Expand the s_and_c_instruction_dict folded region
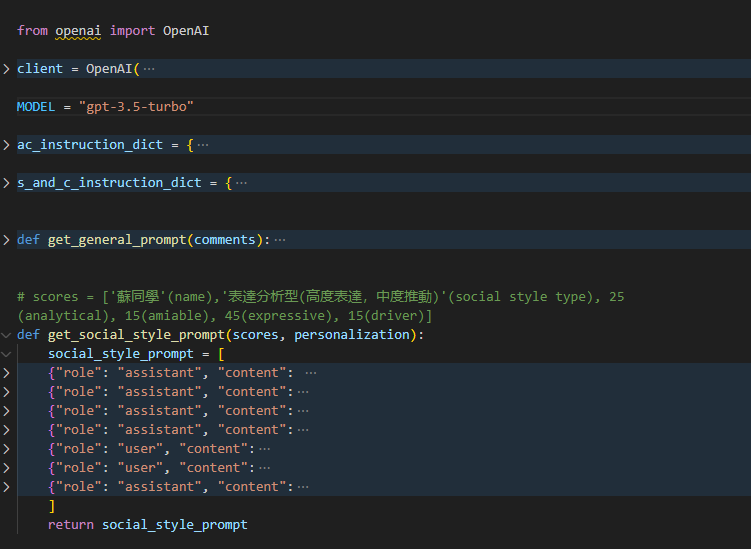 [6, 183]
